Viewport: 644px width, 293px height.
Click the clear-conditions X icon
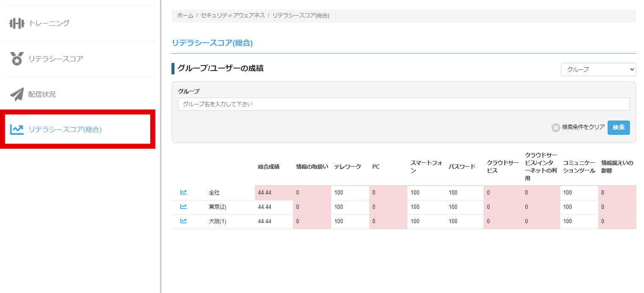pos(556,127)
